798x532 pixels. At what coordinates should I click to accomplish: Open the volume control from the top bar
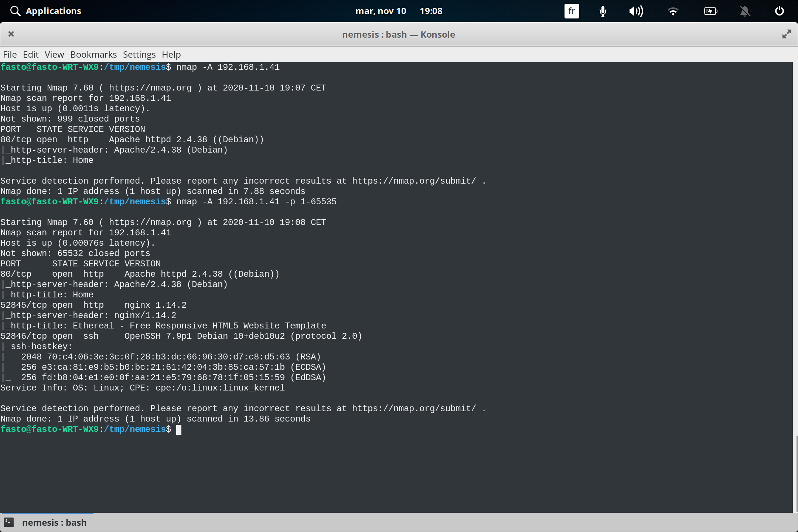pos(636,11)
